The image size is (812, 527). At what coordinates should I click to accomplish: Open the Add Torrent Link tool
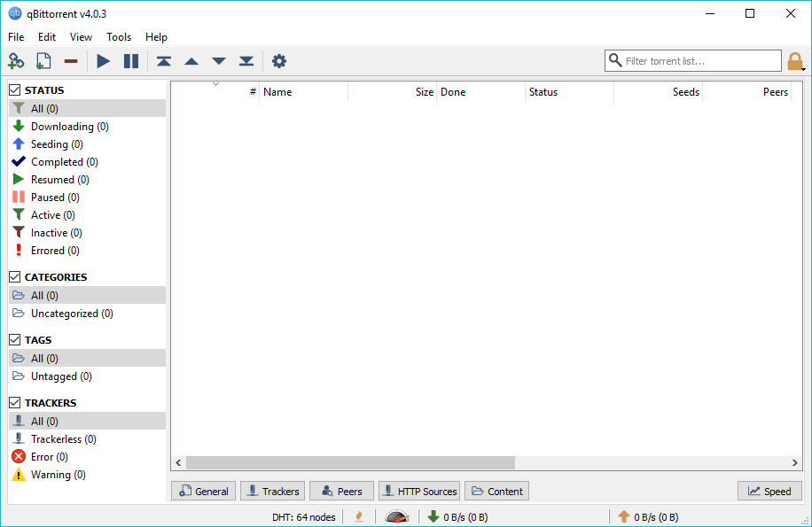coord(16,61)
